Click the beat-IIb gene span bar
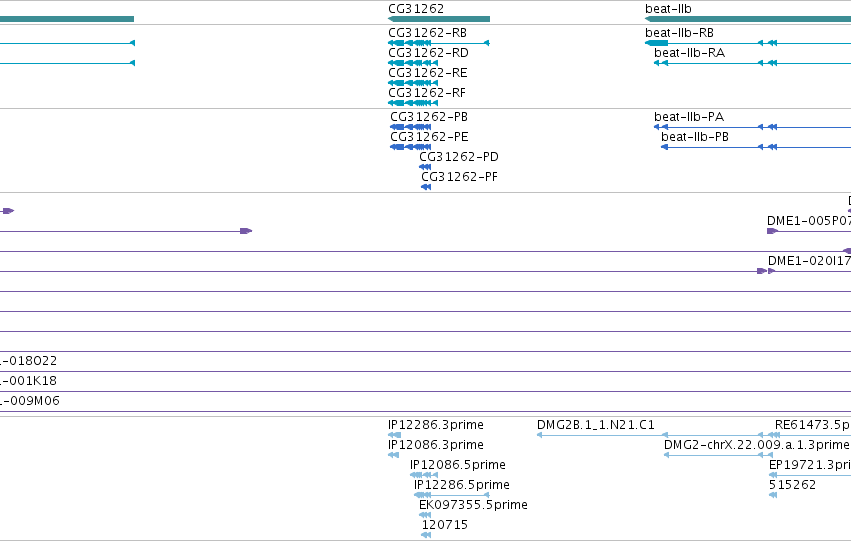The image size is (851, 541). click(x=748, y=19)
